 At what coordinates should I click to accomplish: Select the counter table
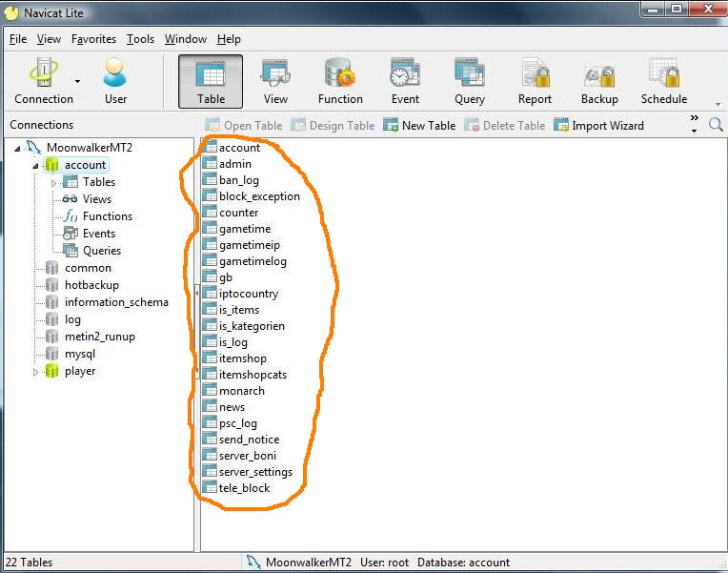pos(231,213)
